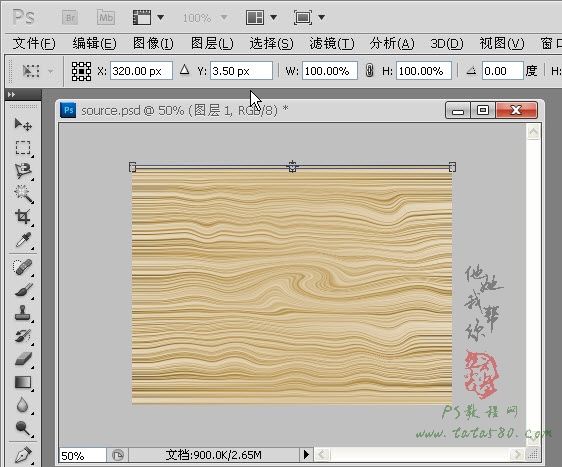Click the X position input field
Viewport: 562px width, 467px height.
141,71
